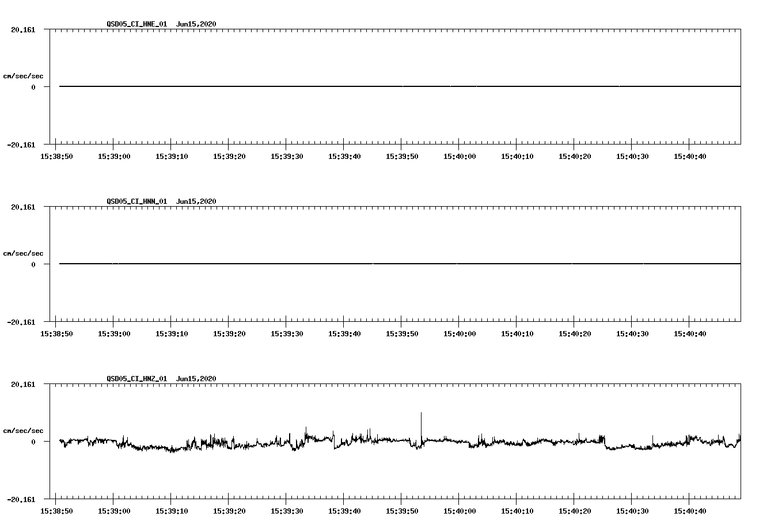Click the zero label on HNZ axis

click(x=33, y=442)
